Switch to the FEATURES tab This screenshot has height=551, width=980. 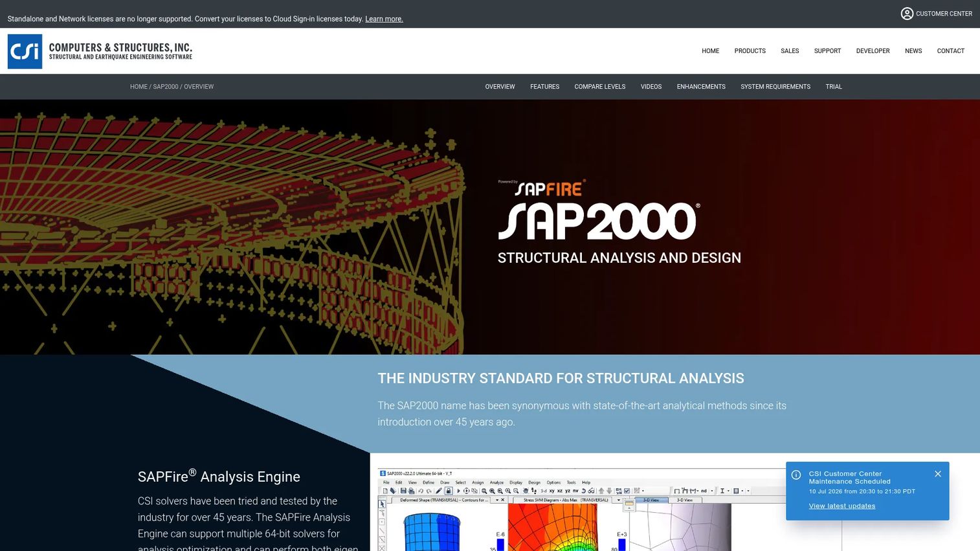(x=544, y=87)
